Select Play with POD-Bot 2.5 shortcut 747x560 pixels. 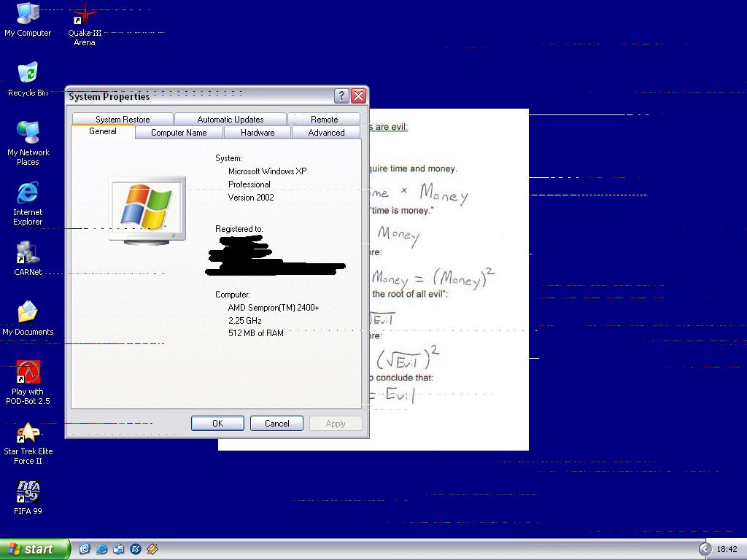coord(28,383)
